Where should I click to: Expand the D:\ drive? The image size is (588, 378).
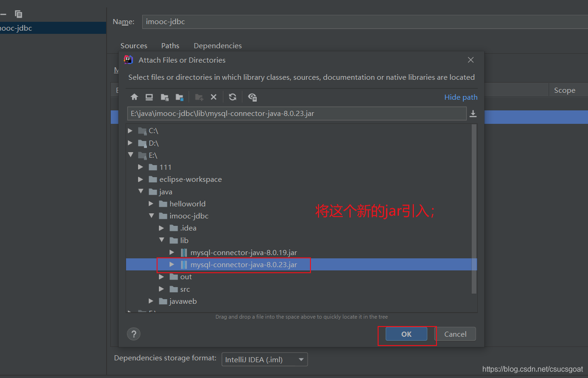coord(130,143)
